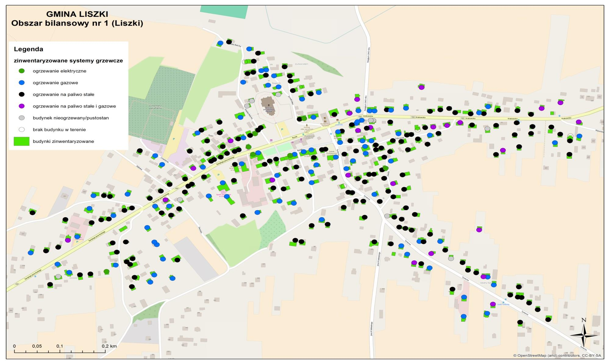Click the 'Głodny Kąt' place label
610x364 pixels.
(x=486, y=283)
